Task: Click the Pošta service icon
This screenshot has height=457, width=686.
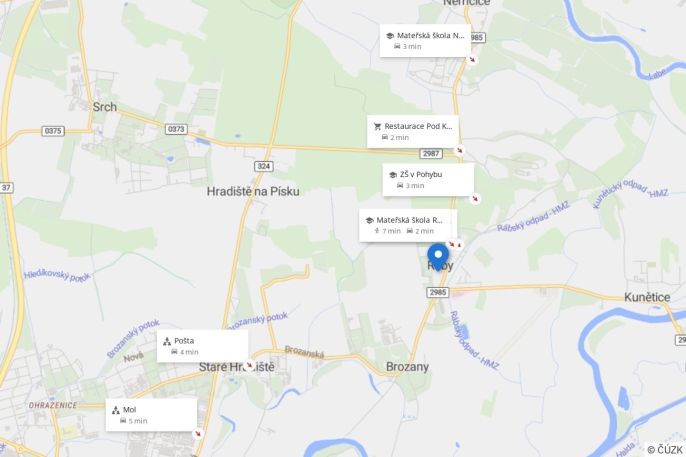Action: coord(167,341)
